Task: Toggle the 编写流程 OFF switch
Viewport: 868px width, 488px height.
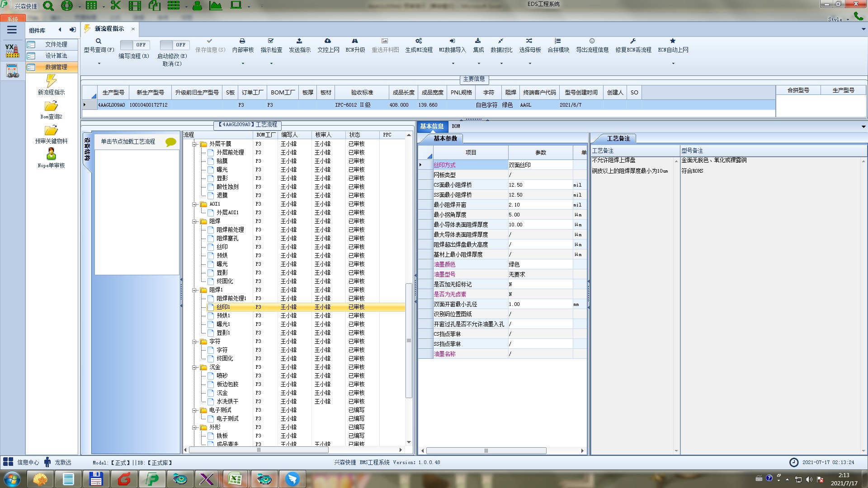Action: coord(134,45)
